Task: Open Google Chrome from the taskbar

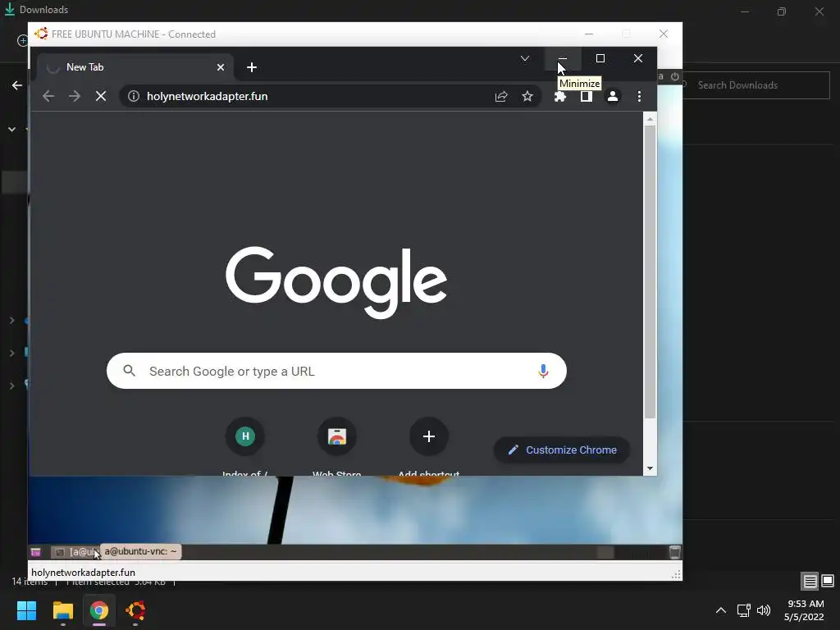Action: pos(99,610)
